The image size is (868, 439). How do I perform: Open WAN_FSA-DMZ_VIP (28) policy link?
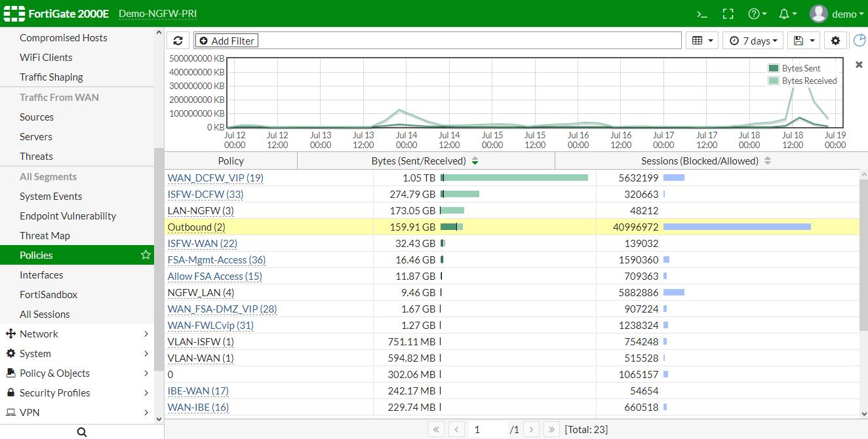[x=222, y=309]
